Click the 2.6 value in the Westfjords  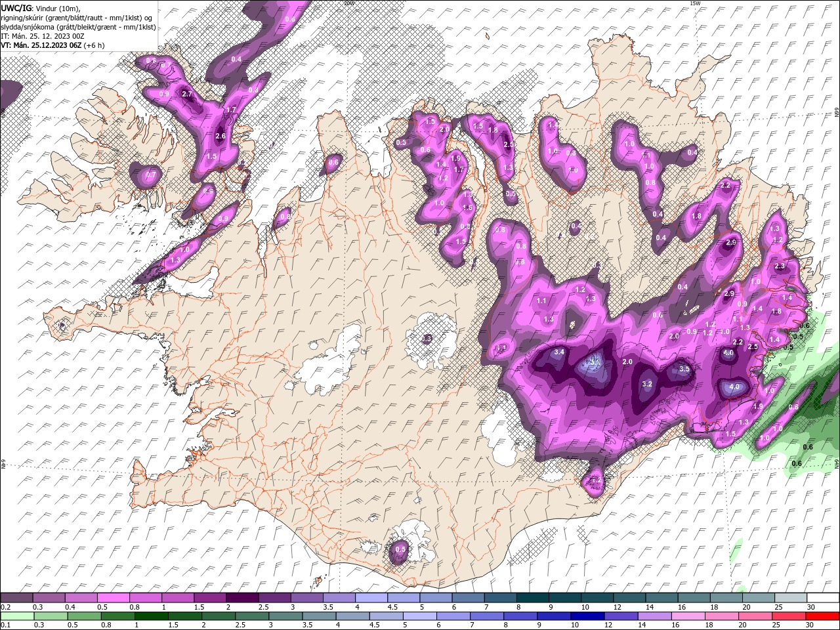coord(220,136)
